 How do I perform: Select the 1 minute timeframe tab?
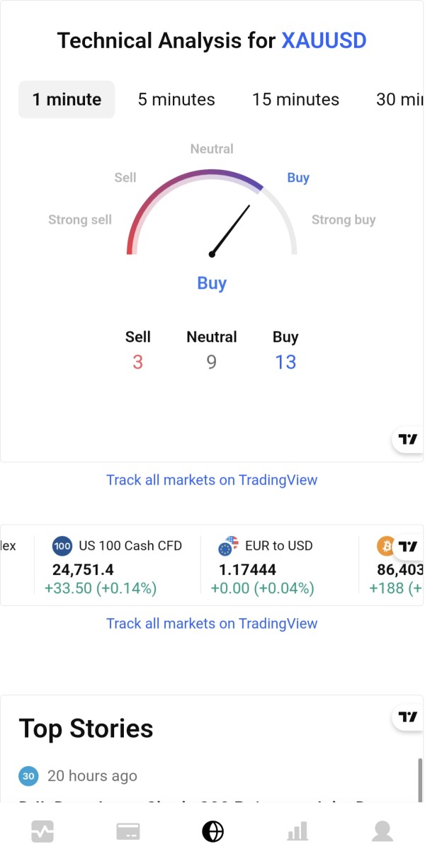(x=67, y=100)
